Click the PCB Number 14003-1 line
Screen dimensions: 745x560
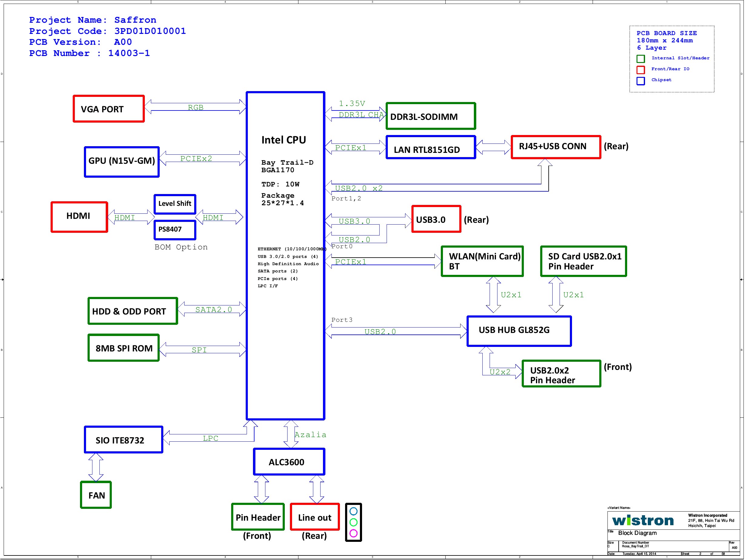click(x=90, y=53)
